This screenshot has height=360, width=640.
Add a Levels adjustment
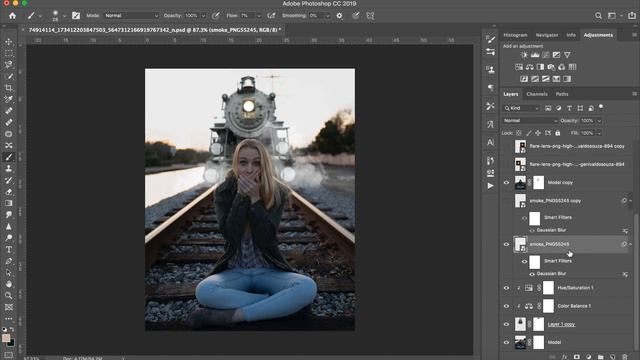click(x=535, y=55)
